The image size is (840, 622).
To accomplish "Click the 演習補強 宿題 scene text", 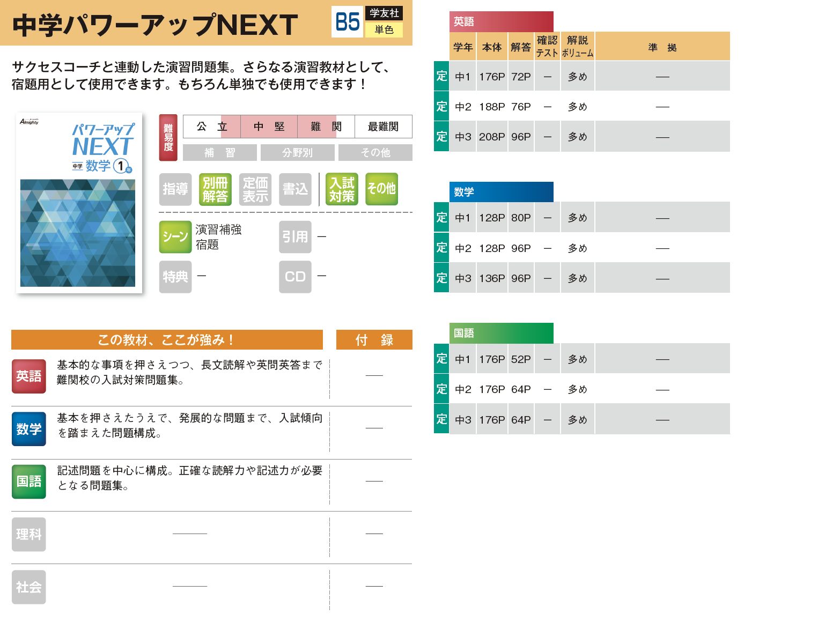I will click(x=218, y=237).
